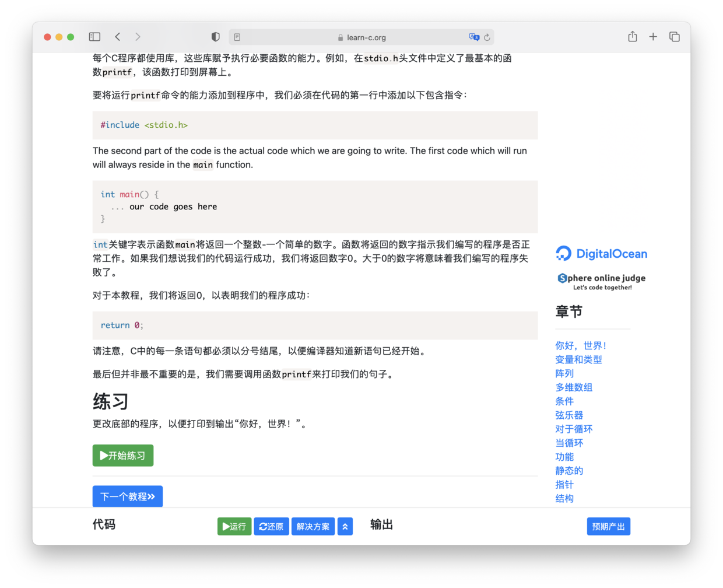Open the 当循环 chapter link
723x588 pixels.
pos(569,443)
